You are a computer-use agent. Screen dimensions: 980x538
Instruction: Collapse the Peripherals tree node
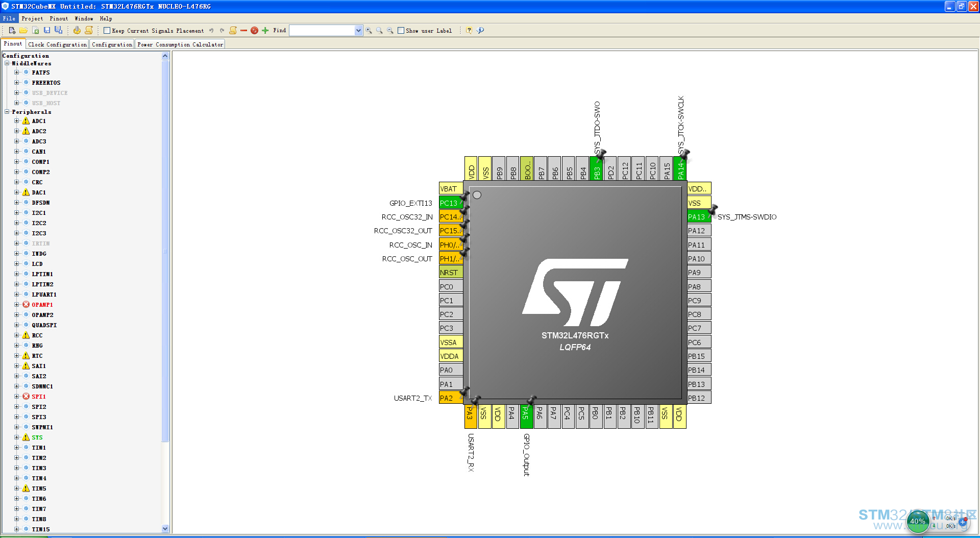pyautogui.click(x=7, y=112)
